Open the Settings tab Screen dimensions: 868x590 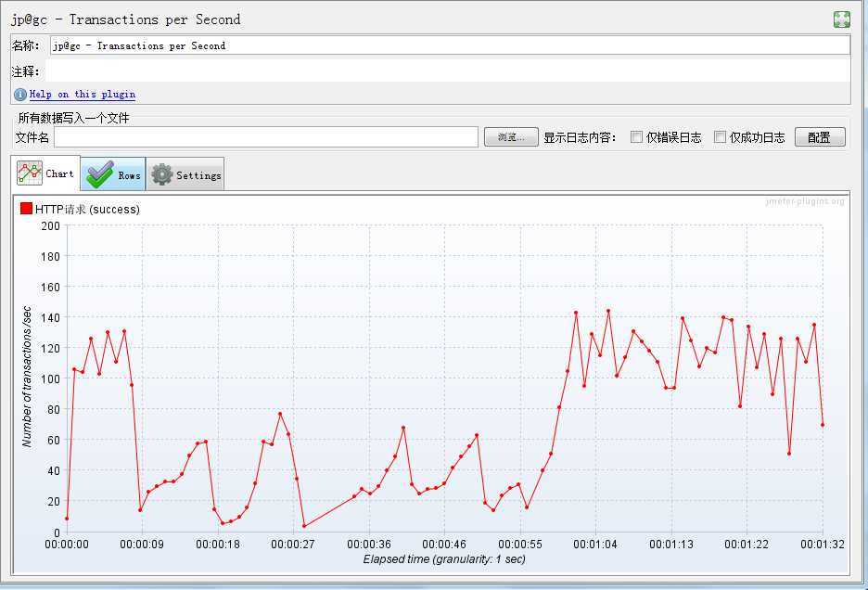coord(185,175)
